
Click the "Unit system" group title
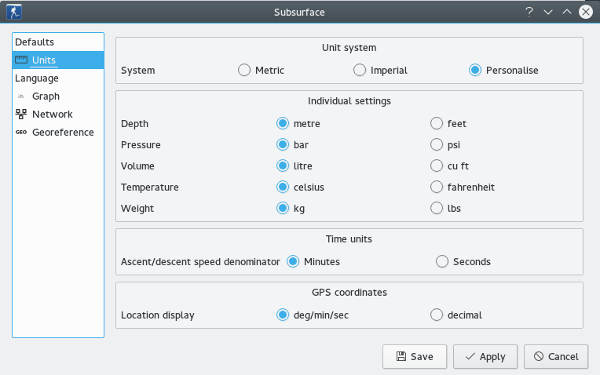(349, 48)
